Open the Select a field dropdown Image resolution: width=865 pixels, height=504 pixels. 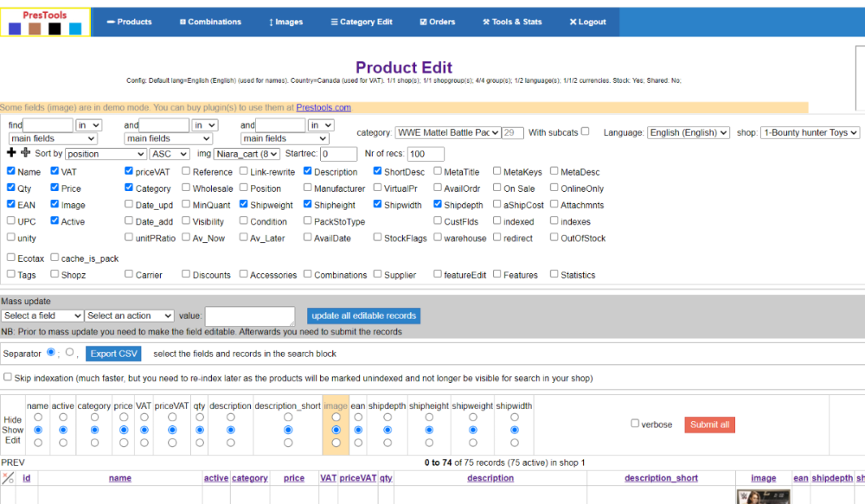[x=42, y=316]
